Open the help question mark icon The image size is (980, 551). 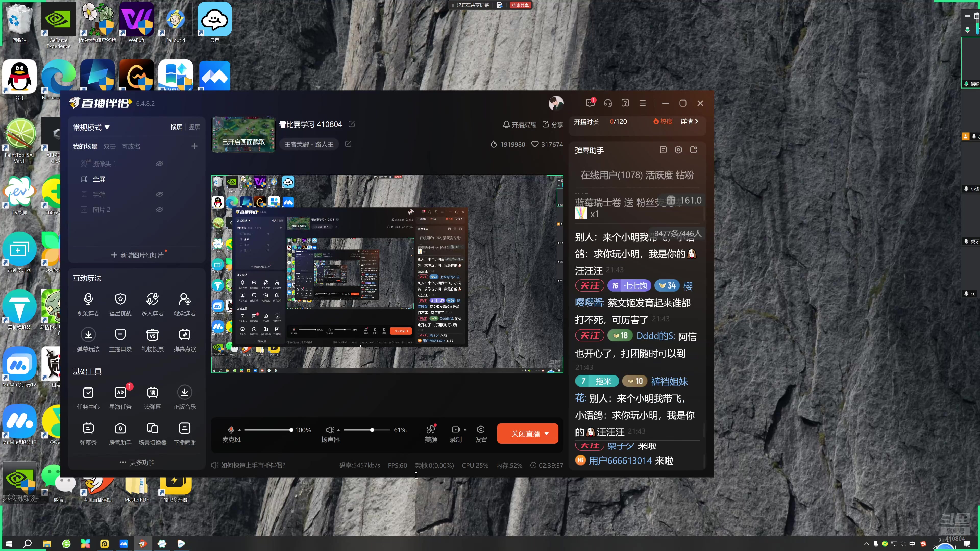pos(625,103)
